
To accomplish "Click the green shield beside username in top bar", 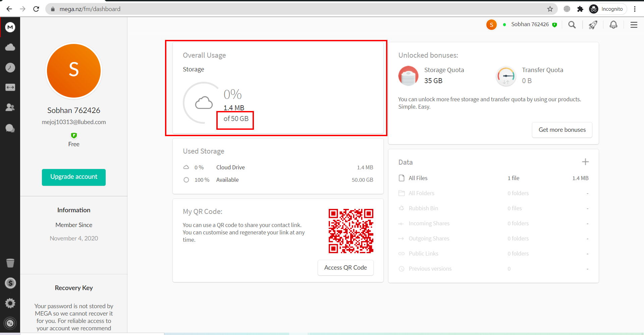I will 554,25.
